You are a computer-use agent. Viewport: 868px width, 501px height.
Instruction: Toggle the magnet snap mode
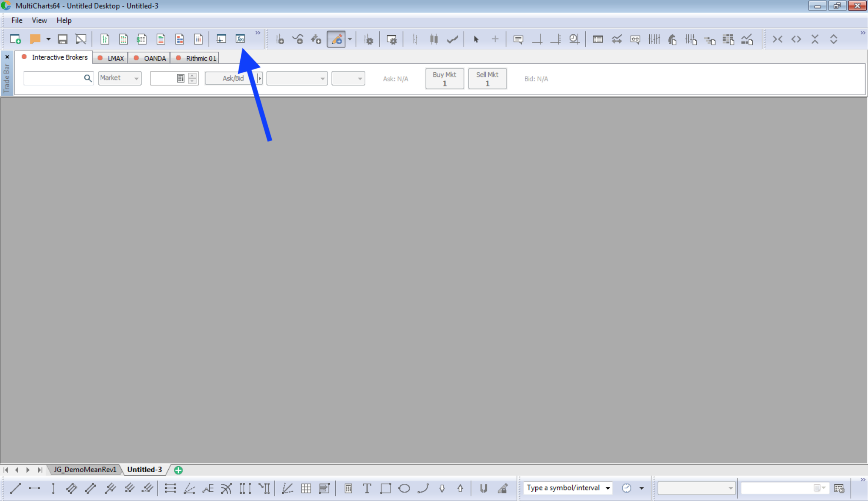coord(483,488)
